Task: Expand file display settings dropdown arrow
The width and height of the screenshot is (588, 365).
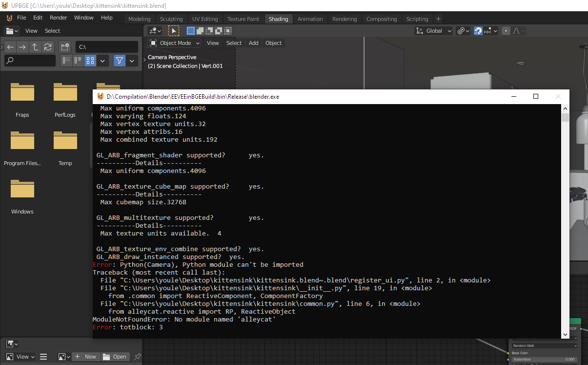Action: pyautogui.click(x=102, y=61)
